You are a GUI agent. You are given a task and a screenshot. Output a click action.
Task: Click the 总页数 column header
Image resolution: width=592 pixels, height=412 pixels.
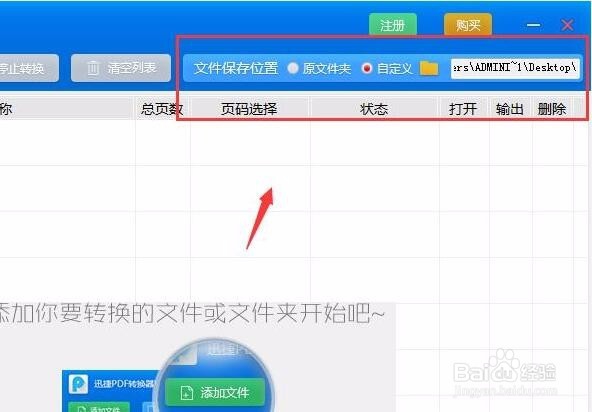pos(162,109)
